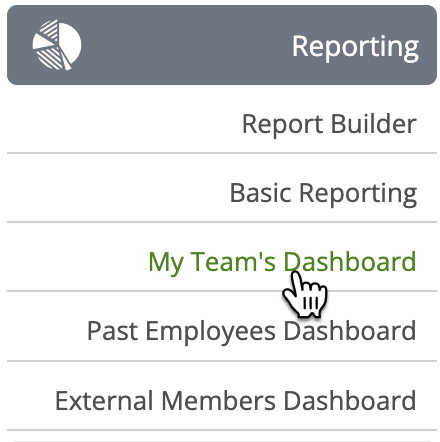
Task: Select Basic Reporting from the menu
Action: (323, 194)
